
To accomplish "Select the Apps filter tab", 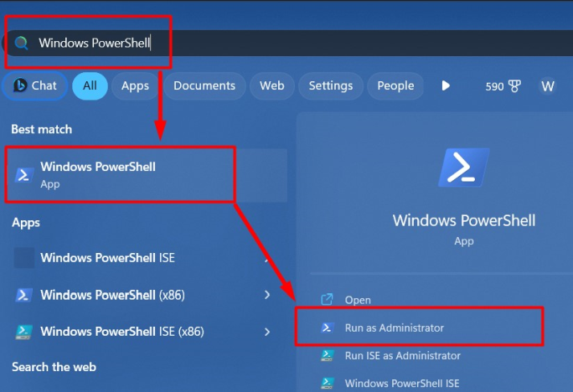I will coord(135,85).
